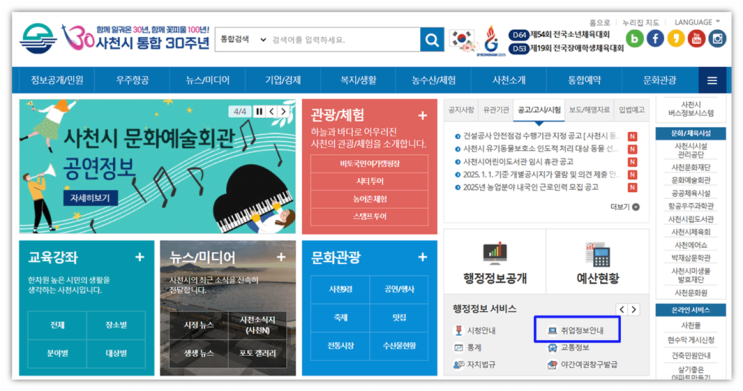Click 더보기 circle icon for notices
The width and height of the screenshot is (743, 391).
636,207
